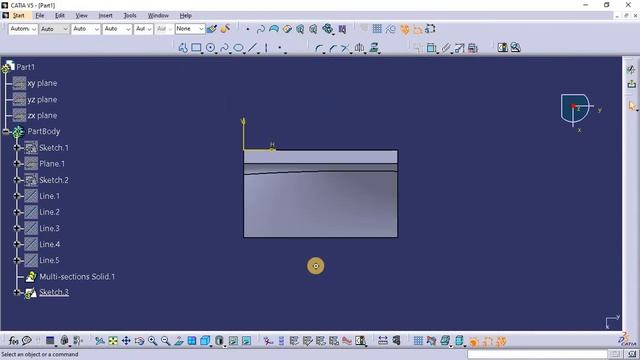Toggle the Swap Visible Space icon
Viewport: 640px width, 360px height.
[247, 340]
